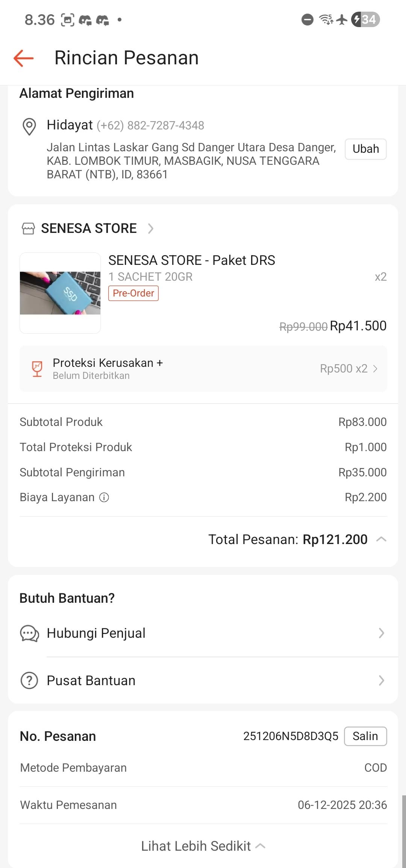Tap the orange back arrow
Screen dimensions: 406x868
click(x=24, y=58)
